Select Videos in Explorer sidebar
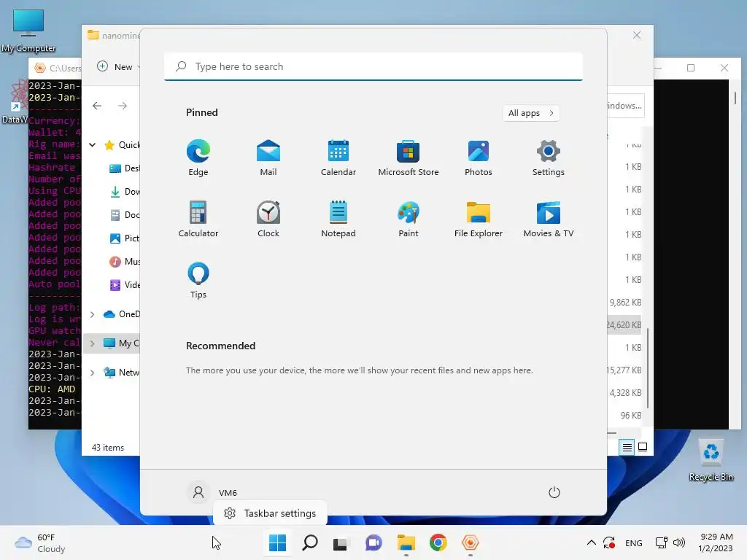The height and width of the screenshot is (560, 747). point(124,285)
